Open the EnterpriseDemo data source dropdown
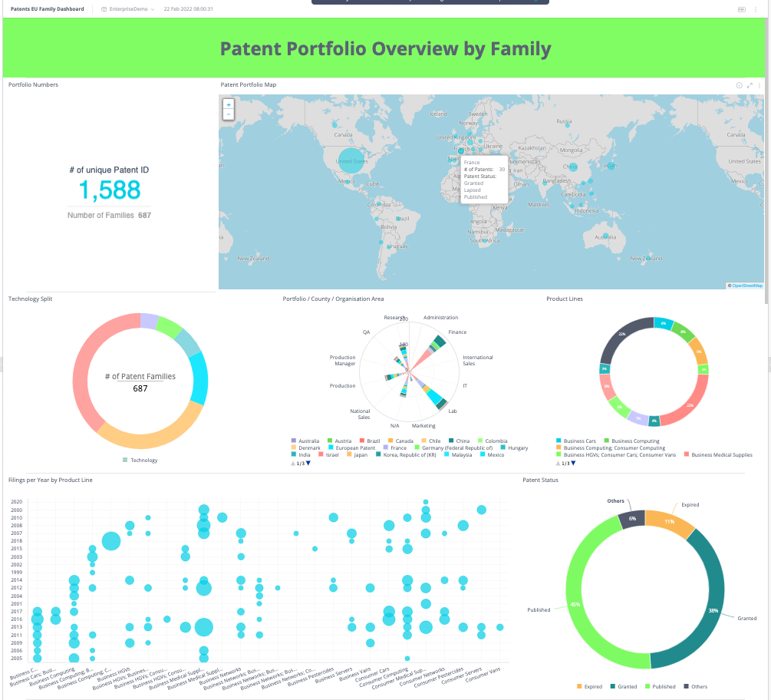 128,9
